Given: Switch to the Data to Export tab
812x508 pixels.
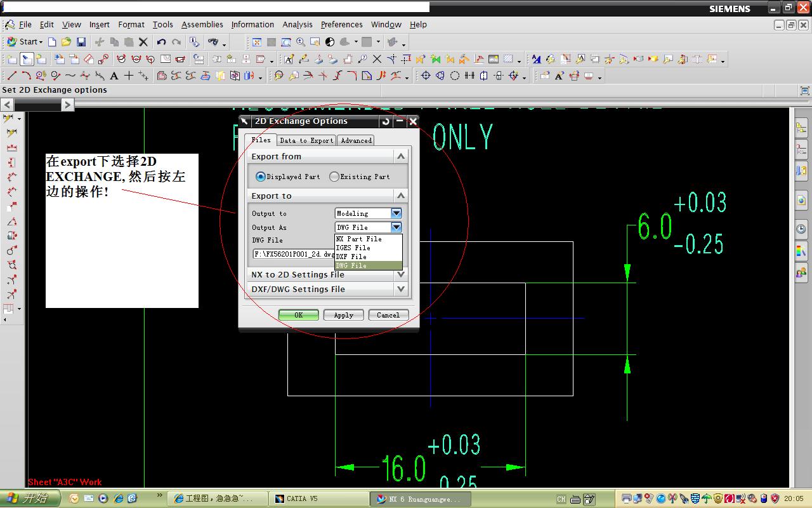Looking at the screenshot, I should point(306,140).
